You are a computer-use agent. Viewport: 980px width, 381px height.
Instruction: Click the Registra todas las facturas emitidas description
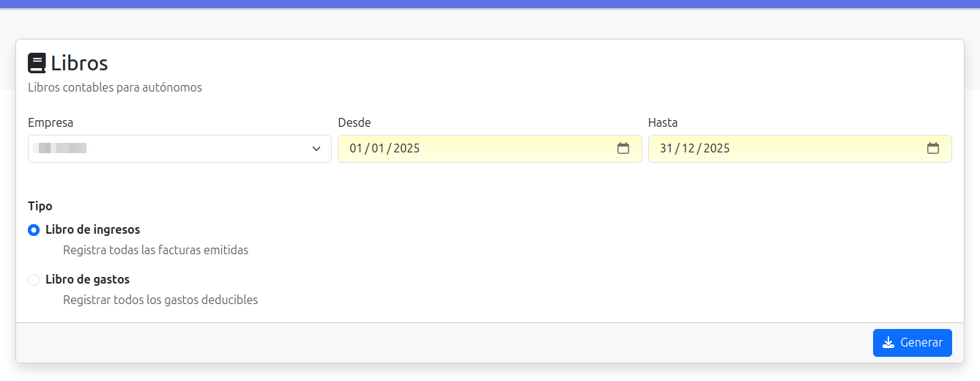(155, 250)
